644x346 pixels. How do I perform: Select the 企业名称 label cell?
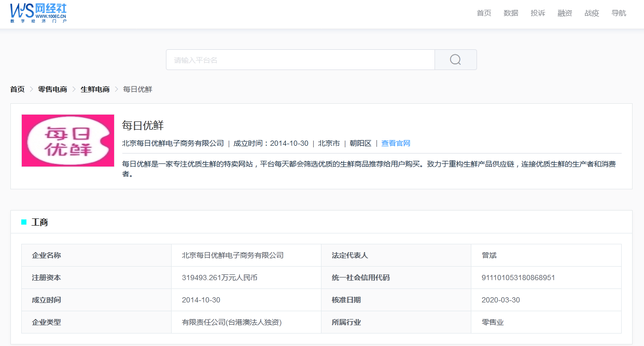[96, 255]
